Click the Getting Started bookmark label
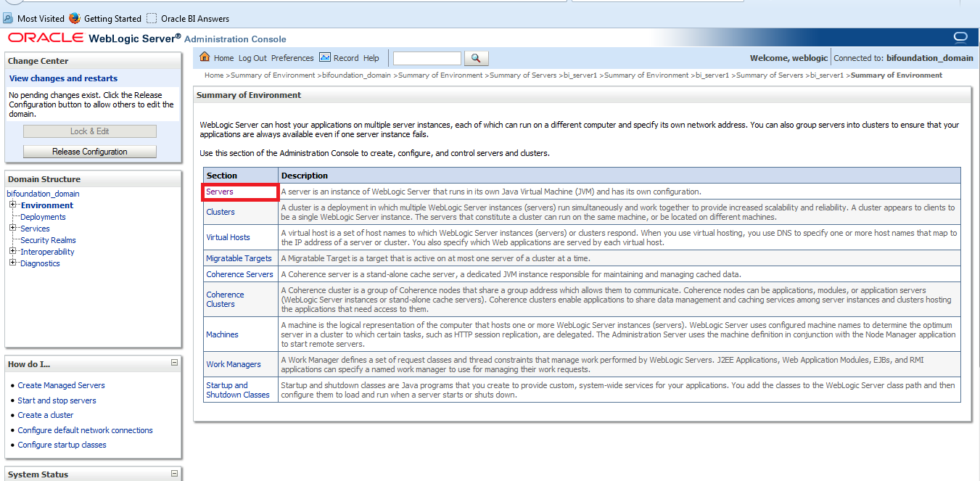The width and height of the screenshot is (980, 481). coord(112,19)
